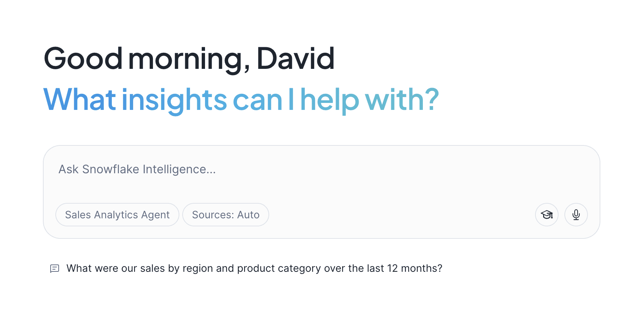Click the chat icon beside the suggested question
The image size is (644, 326).
[55, 268]
